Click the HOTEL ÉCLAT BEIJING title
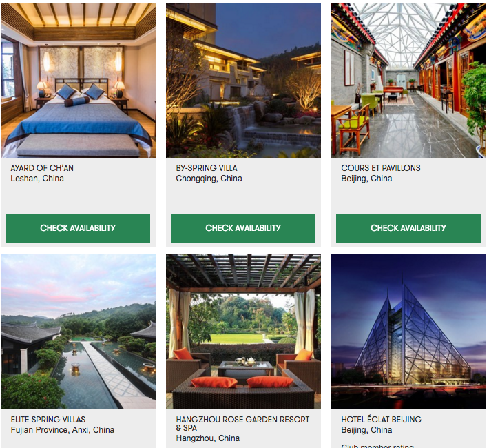Image resolution: width=489 pixels, height=448 pixels. 382,419
